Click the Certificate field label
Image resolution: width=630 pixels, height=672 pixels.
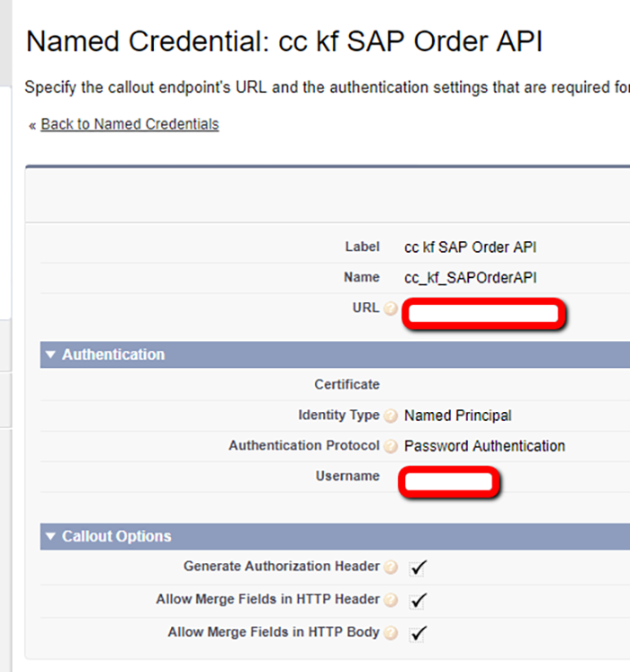[347, 384]
